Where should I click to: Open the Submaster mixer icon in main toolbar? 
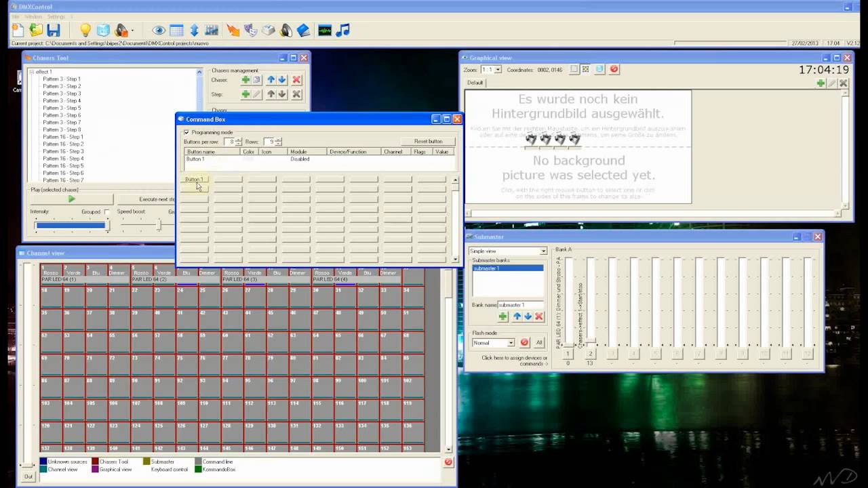(212, 30)
